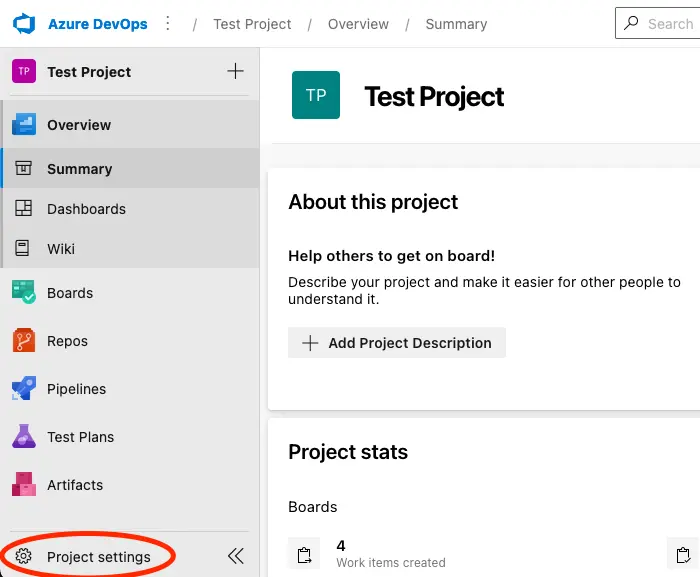
Task: Click the Overview hub icon
Action: [24, 124]
